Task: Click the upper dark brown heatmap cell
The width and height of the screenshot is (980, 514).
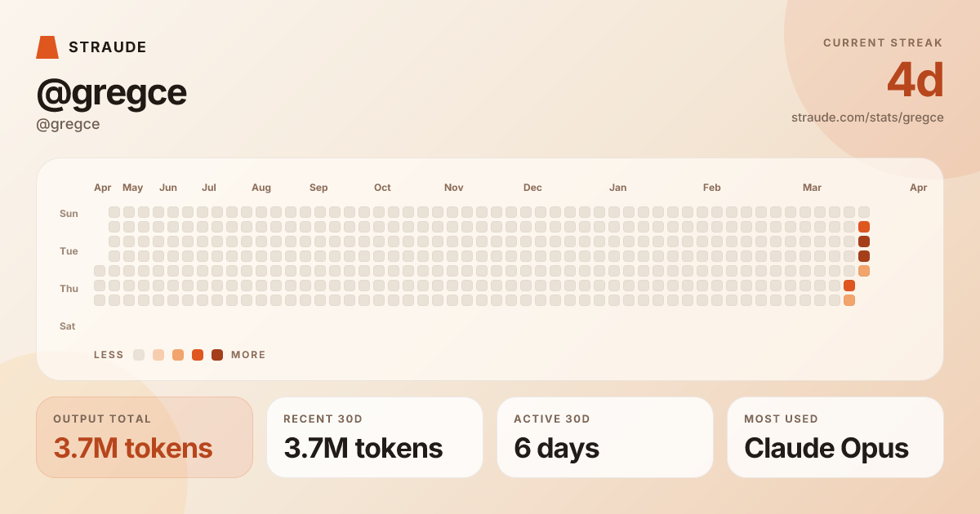Action: (864, 241)
